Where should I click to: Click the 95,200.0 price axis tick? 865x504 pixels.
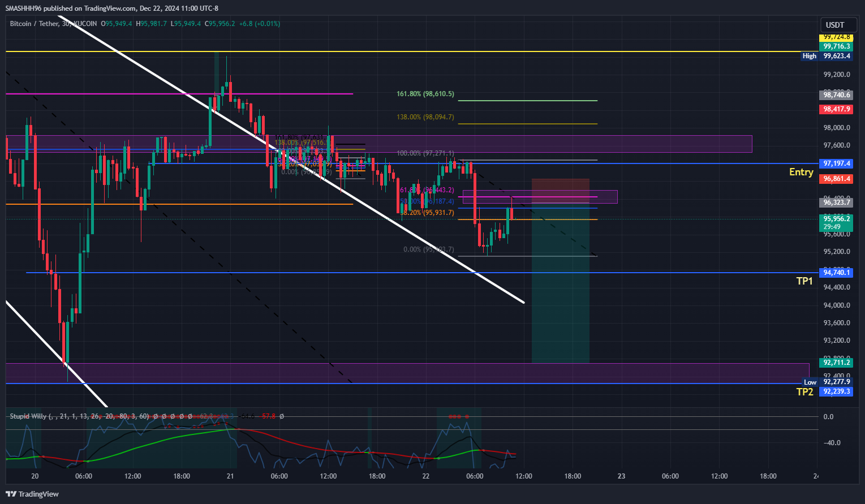point(837,252)
